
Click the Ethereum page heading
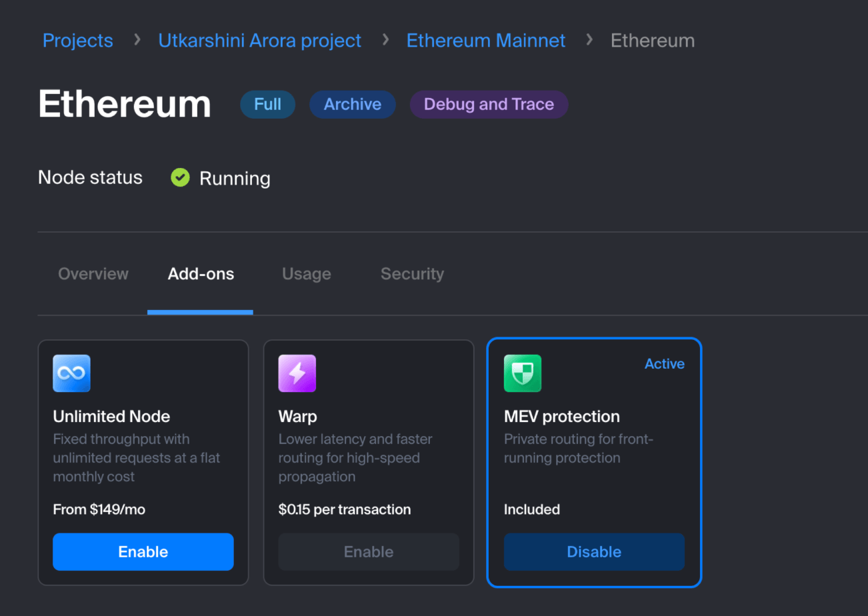click(x=125, y=105)
